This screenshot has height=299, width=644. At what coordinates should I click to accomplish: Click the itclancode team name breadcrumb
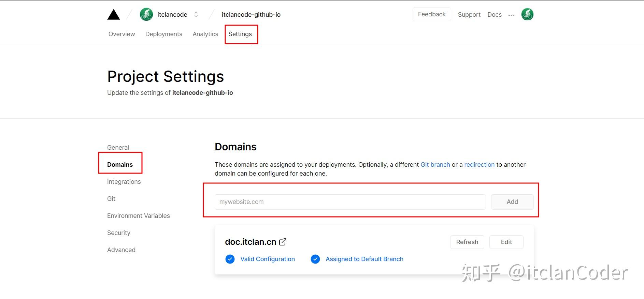click(x=172, y=15)
